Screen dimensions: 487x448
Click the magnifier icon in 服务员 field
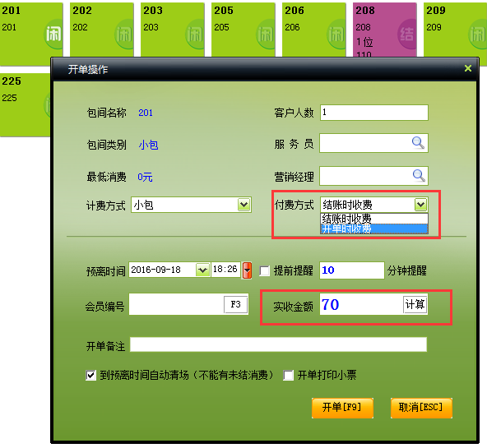tap(418, 143)
